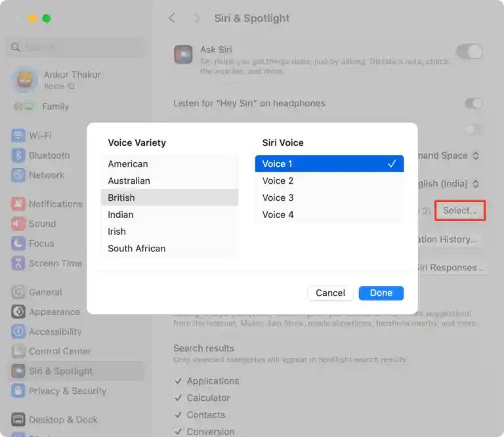Open Bluetooth settings from sidebar icon
The image size is (504, 437).
point(18,156)
